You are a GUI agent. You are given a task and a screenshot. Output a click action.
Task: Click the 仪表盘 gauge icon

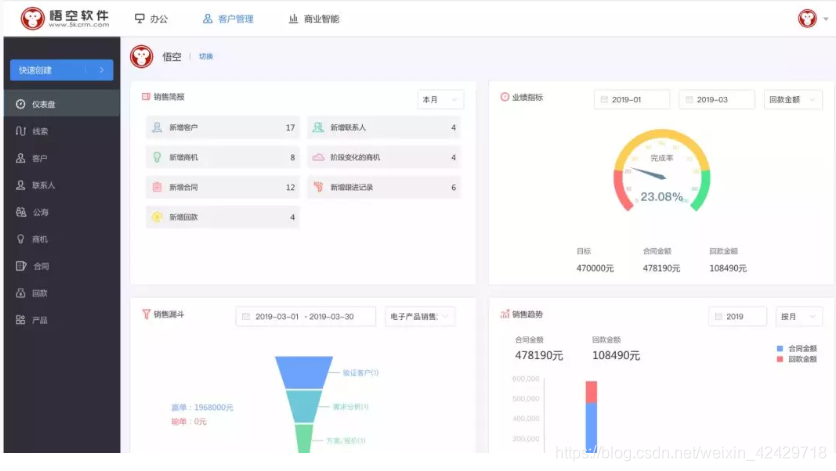point(20,104)
